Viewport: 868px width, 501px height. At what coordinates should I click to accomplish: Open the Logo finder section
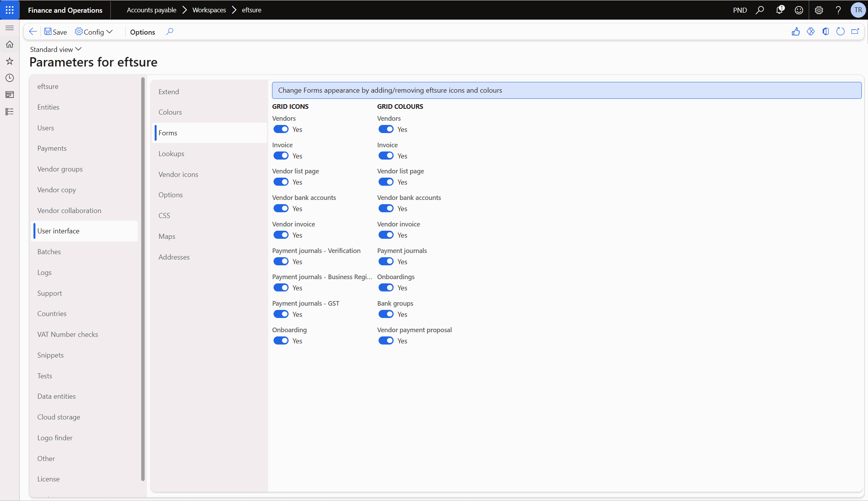(85, 438)
